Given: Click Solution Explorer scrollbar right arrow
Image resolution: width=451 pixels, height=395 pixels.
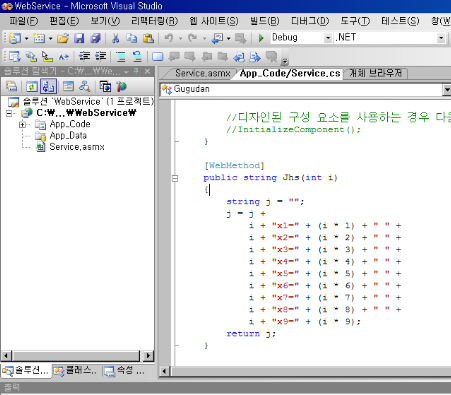Looking at the screenshot, I should point(148,356).
